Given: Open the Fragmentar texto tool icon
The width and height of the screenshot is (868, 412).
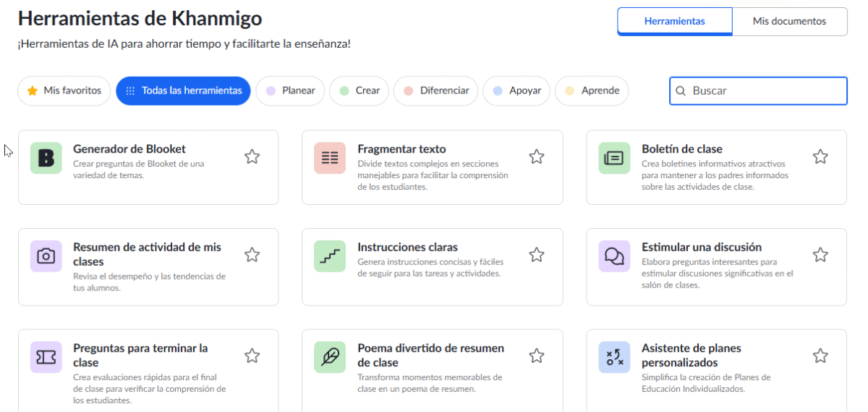Looking at the screenshot, I should (330, 158).
